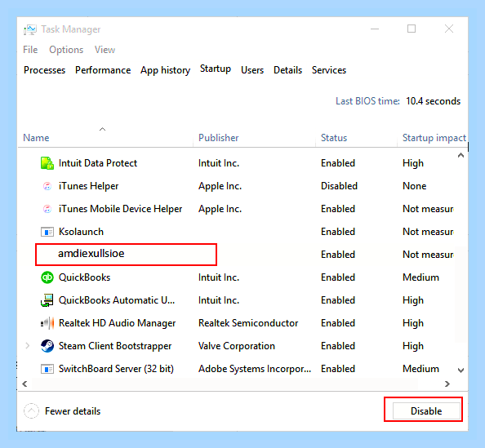Switch to the Processes tab
The height and width of the screenshot is (448, 485).
coord(45,70)
